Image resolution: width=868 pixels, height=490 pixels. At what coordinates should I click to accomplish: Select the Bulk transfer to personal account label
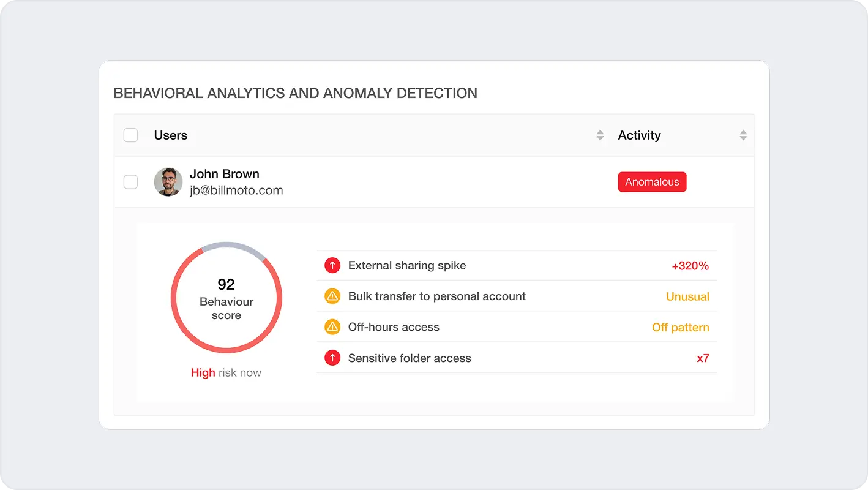(x=437, y=296)
